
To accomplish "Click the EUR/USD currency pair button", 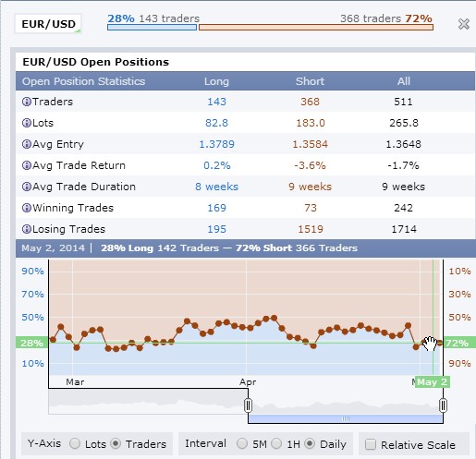I will coord(48,24).
